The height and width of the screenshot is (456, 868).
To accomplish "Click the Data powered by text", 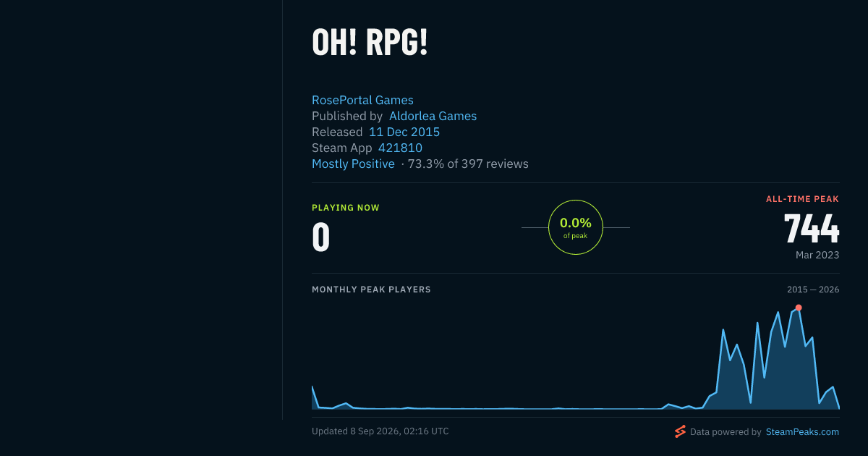I will (726, 432).
